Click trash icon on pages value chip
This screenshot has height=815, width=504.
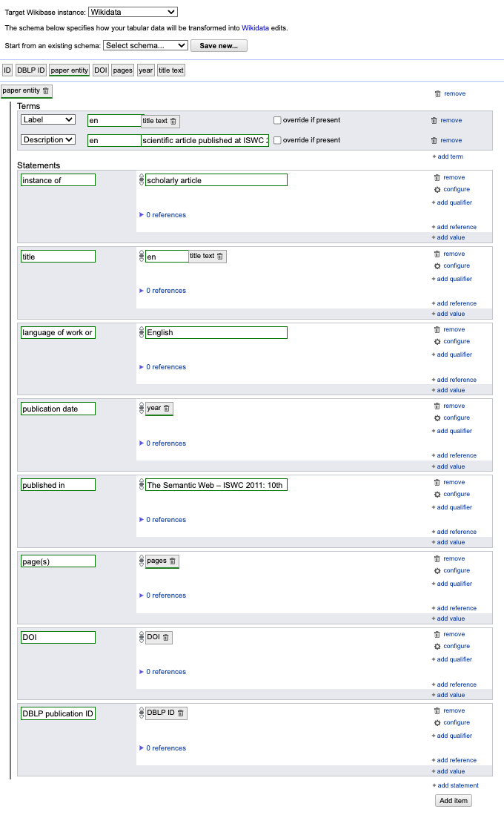173,561
